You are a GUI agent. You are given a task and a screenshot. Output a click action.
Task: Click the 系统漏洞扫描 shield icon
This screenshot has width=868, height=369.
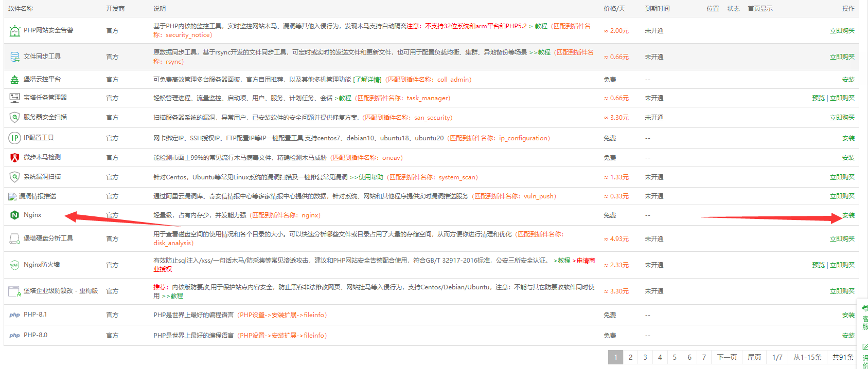coord(14,177)
